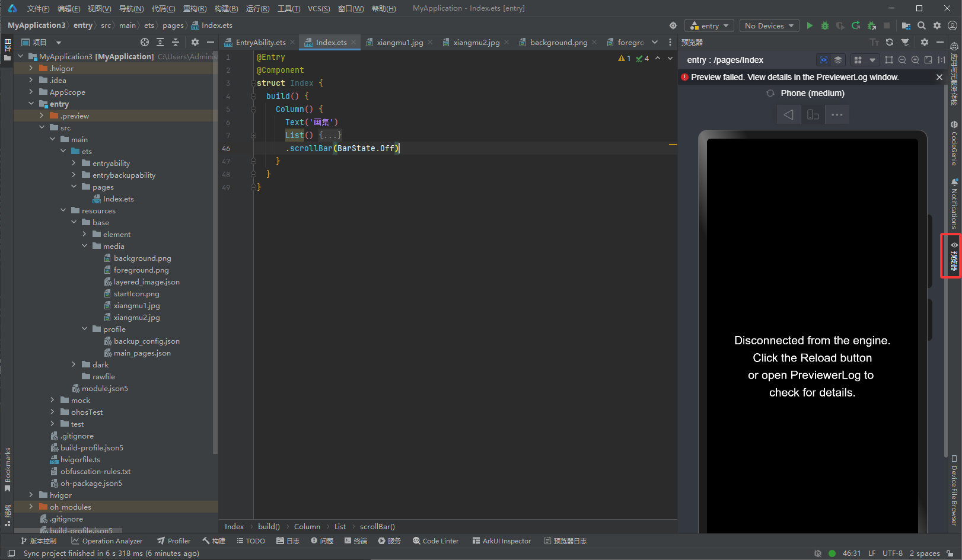This screenshot has width=962, height=560.
Task: Toggle Notifications side panel
Action: pyautogui.click(x=954, y=204)
